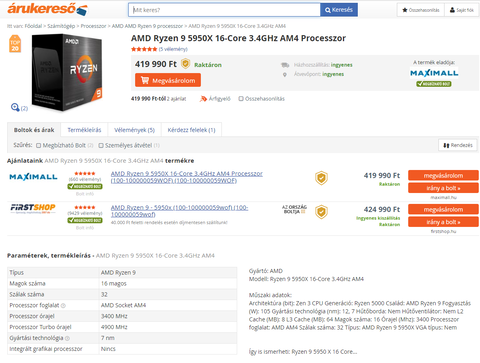The image size is (480, 363).
Task: Click the '16 magos' table value
Action: (114, 284)
